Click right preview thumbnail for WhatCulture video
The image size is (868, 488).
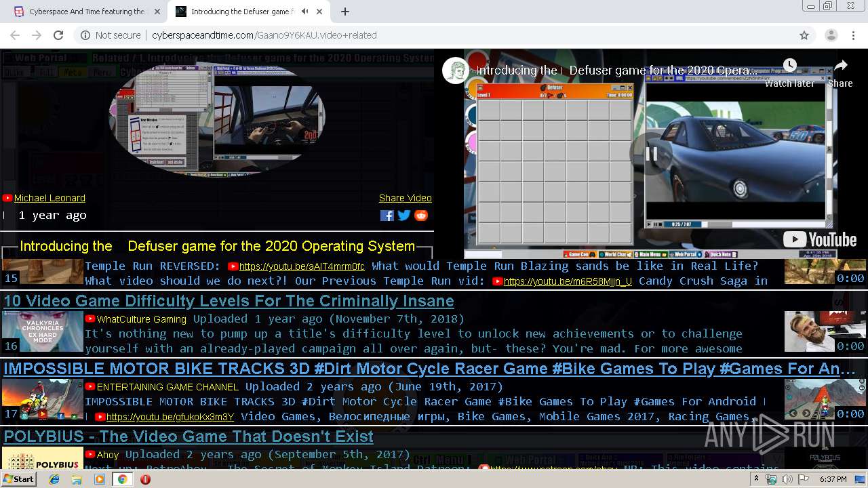tap(825, 331)
